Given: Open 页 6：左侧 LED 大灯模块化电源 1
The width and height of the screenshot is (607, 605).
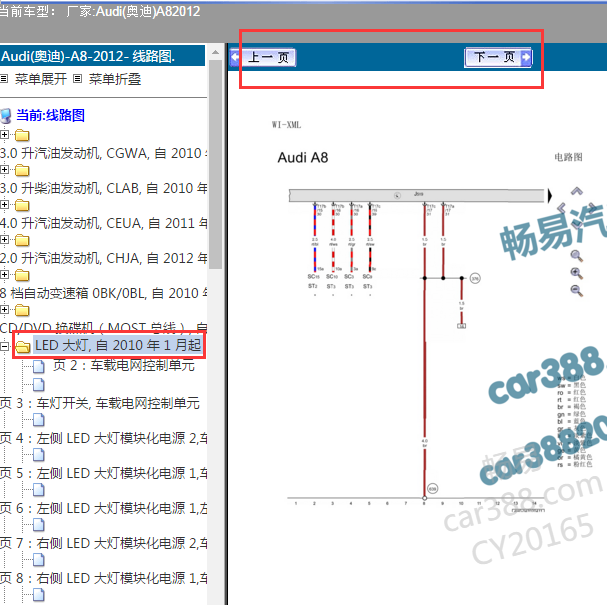Looking at the screenshot, I should 103,508.
